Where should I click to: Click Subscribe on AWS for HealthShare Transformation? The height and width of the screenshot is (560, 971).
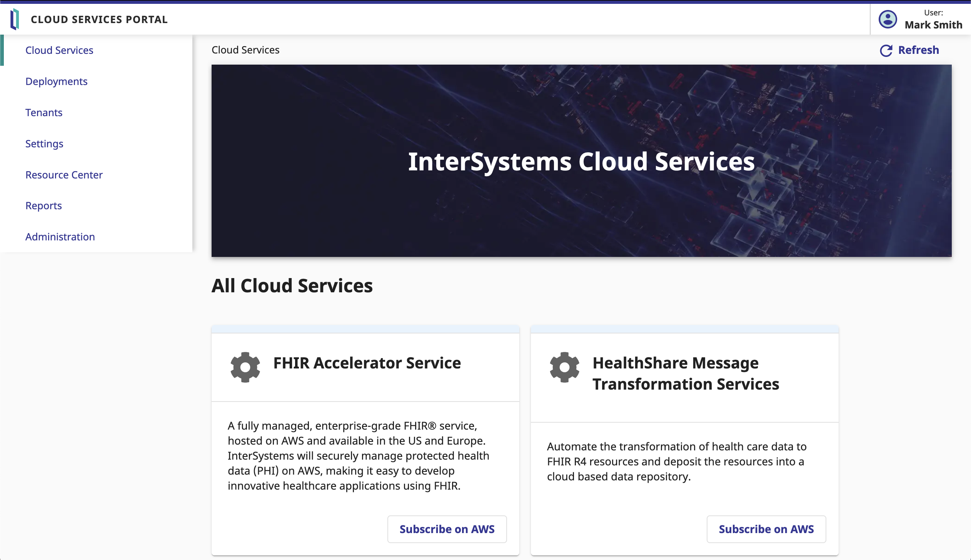766,529
